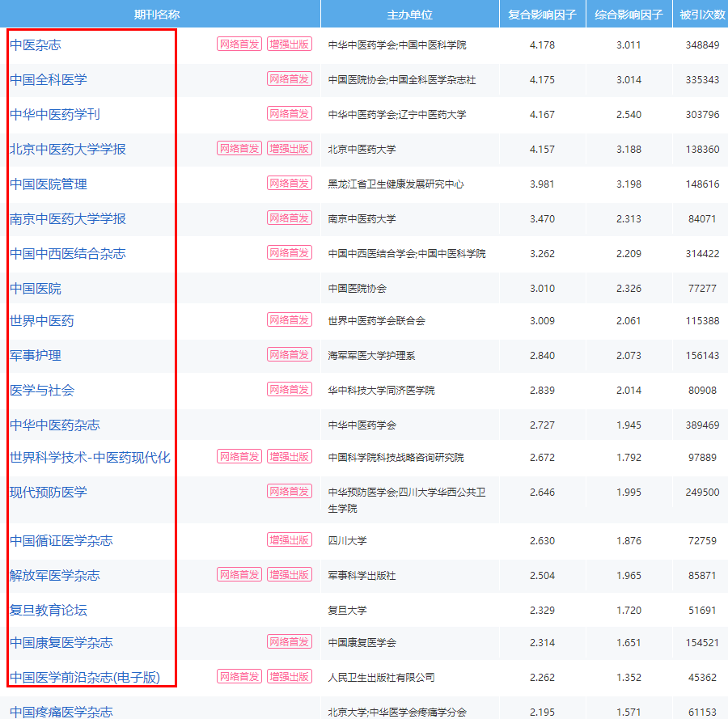Screen dimensions: 728x719
Task: Click the 中华中医药学刊 journal title
Action: (55, 114)
